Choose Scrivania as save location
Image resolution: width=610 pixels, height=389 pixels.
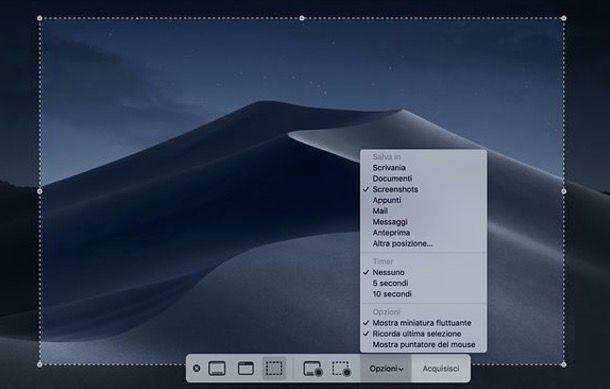(x=423, y=168)
